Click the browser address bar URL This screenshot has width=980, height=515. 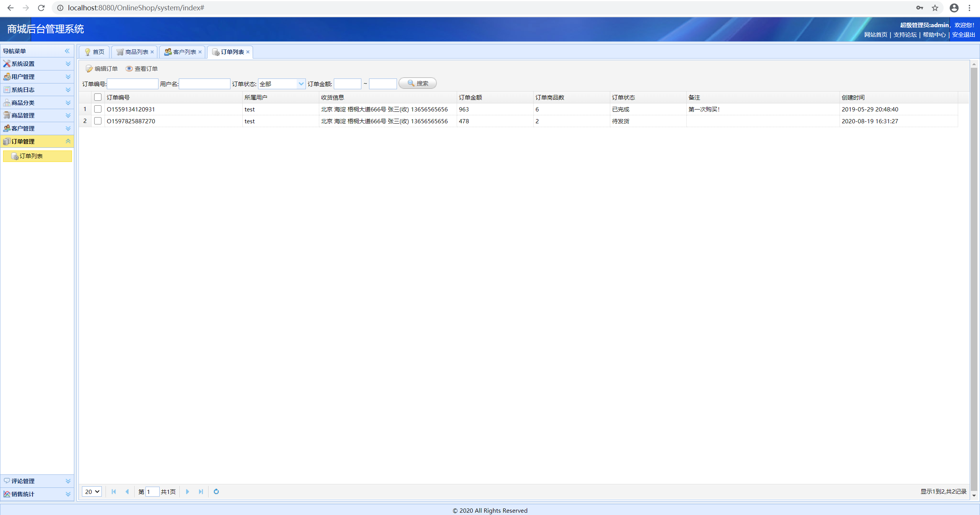pos(136,8)
